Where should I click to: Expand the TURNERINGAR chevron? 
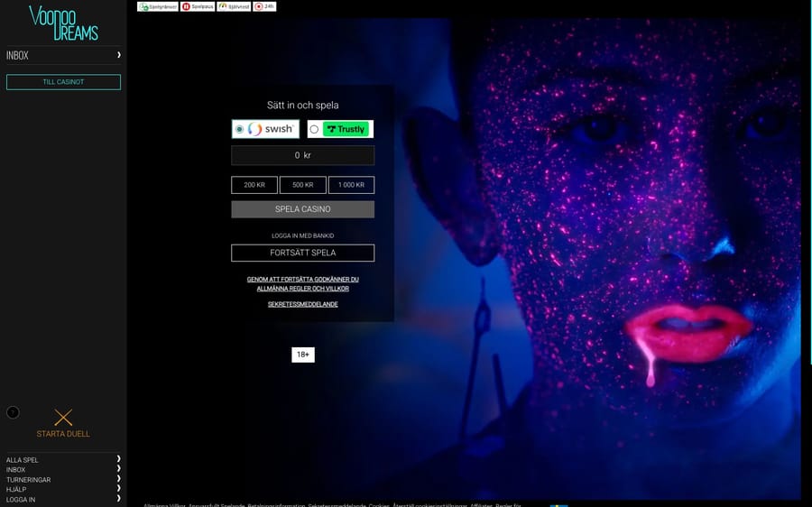[118, 480]
